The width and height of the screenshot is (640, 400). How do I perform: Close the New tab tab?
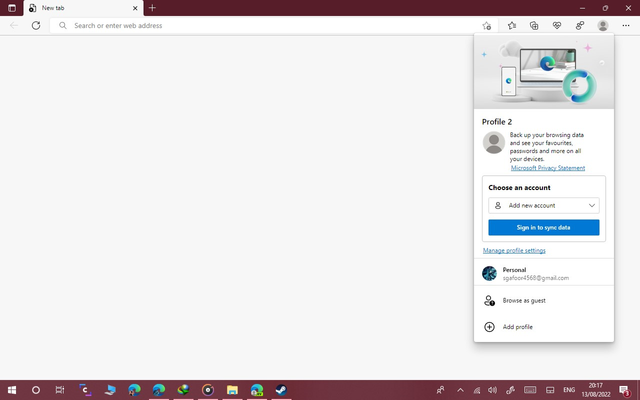click(135, 8)
